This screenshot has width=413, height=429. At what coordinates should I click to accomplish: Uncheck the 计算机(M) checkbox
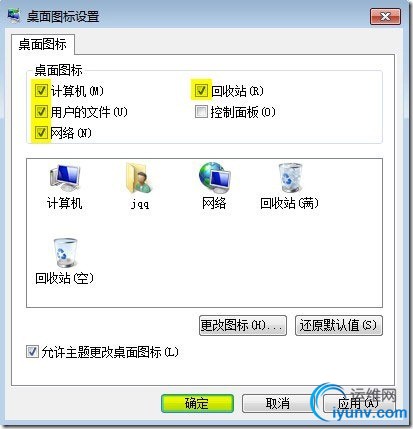point(41,90)
